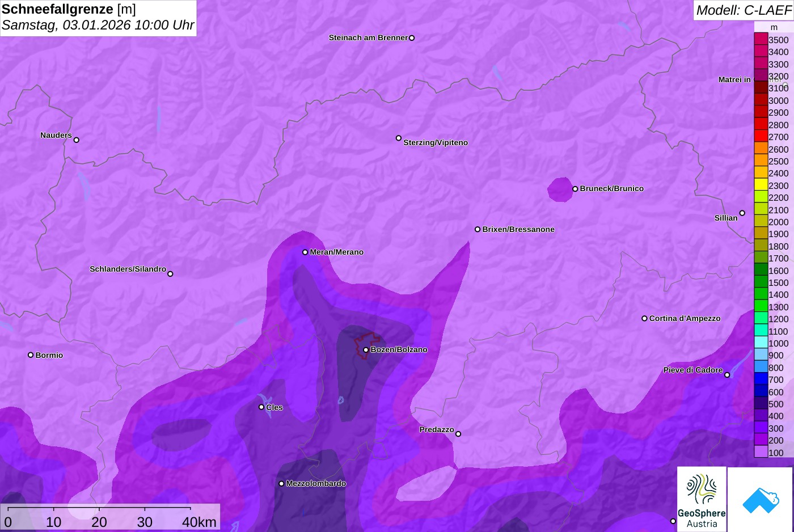The width and height of the screenshot is (794, 532).
Task: Click the Steinach am Brenner label text
Action: coord(368,37)
